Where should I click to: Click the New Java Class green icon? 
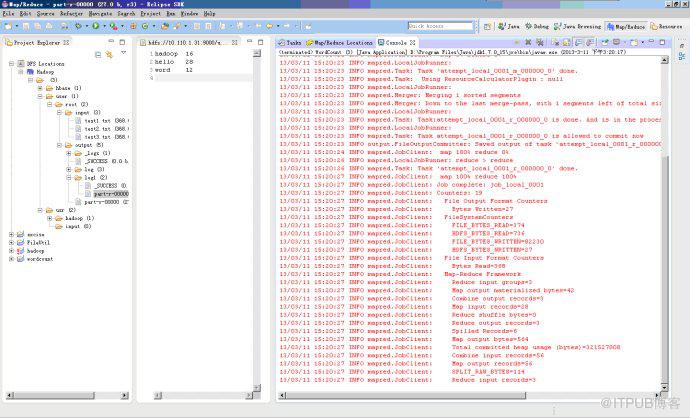click(x=145, y=26)
